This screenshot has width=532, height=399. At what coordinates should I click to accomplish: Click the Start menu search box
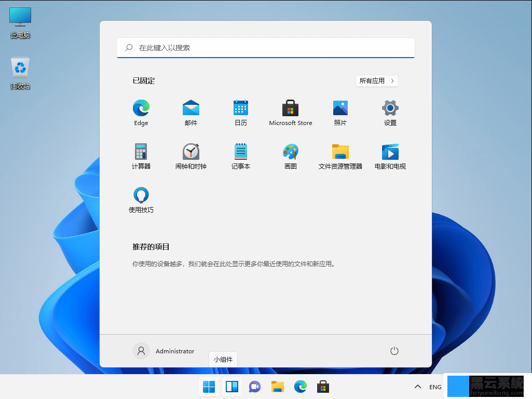point(266,48)
